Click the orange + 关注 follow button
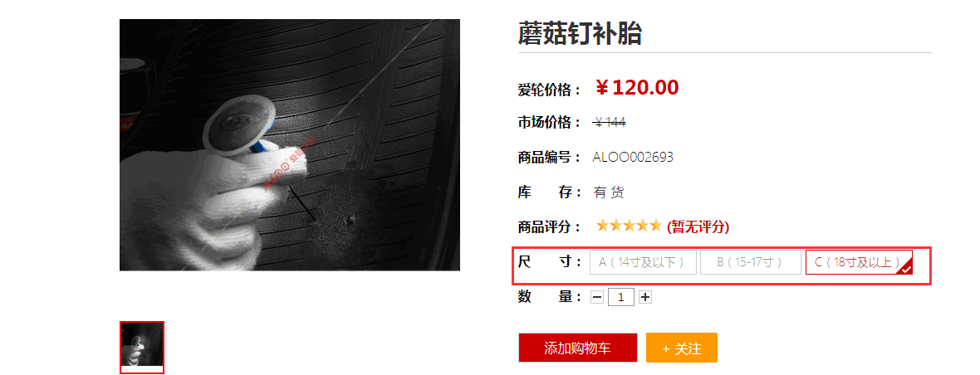The image size is (980, 375). (x=682, y=348)
